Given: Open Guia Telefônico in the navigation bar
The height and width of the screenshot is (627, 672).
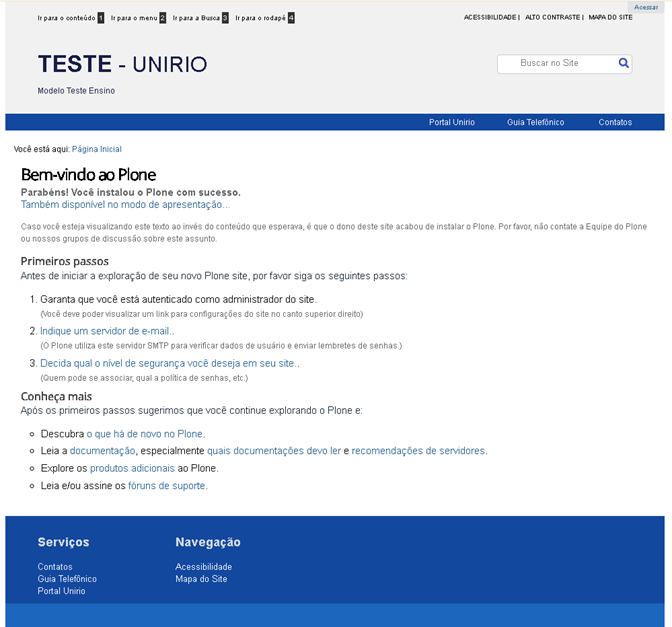Looking at the screenshot, I should (x=535, y=122).
